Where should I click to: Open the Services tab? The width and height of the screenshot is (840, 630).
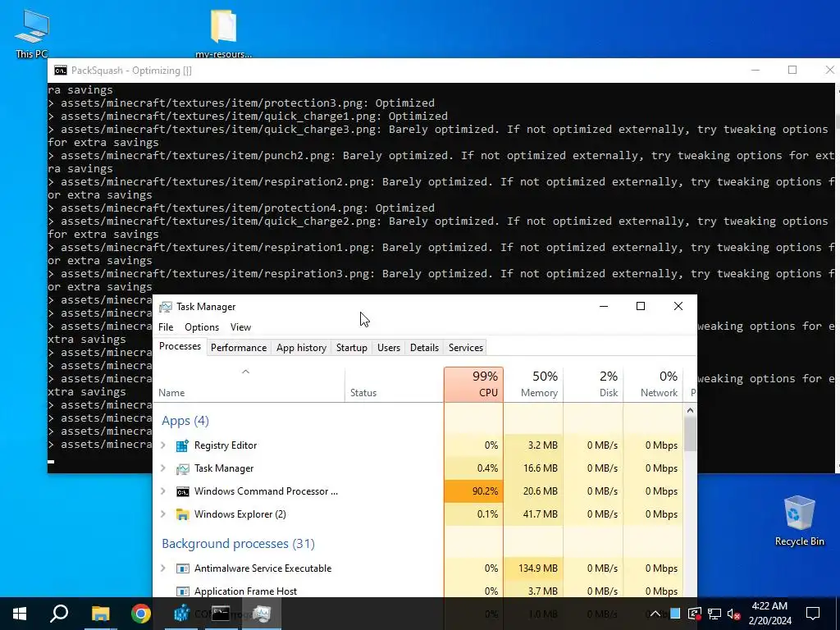coord(466,348)
